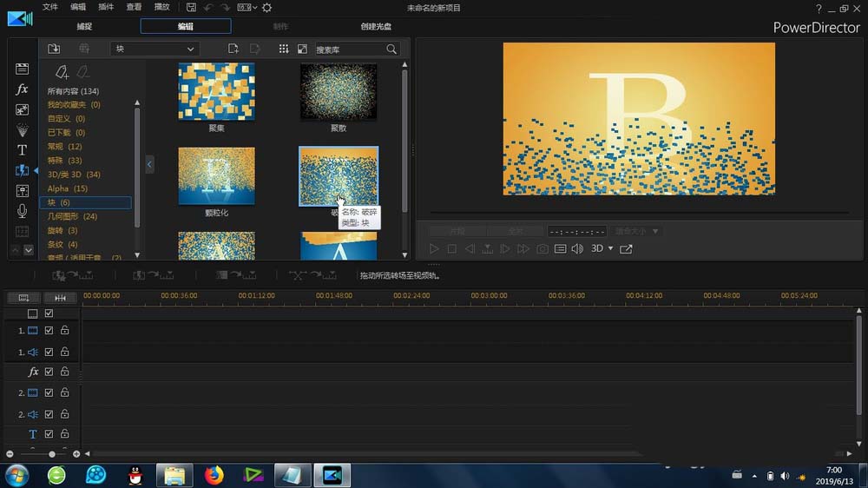The width and height of the screenshot is (868, 488).
Task: Open the Voice-Over microphone room
Action: click(23, 211)
